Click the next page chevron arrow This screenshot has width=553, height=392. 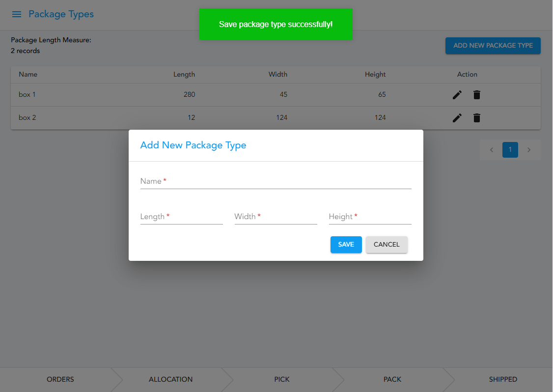tap(529, 150)
